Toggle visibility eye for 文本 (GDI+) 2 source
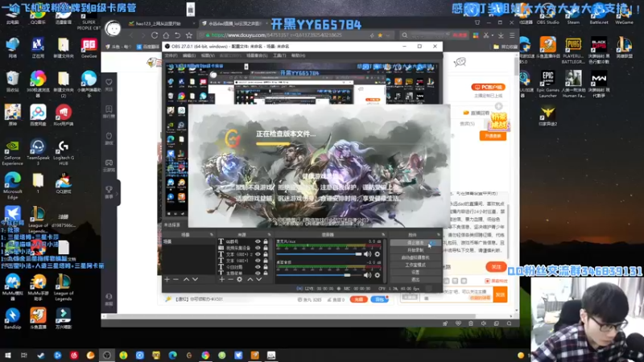644x362 pixels. coord(258,254)
